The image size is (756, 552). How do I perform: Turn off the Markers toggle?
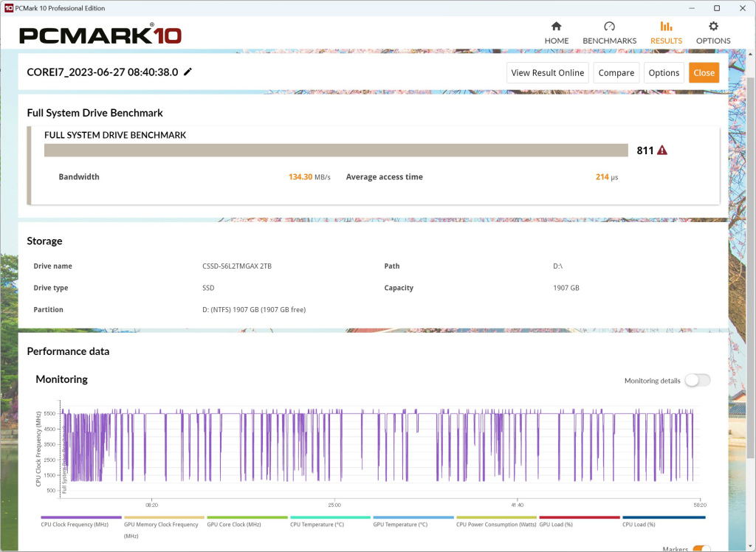(x=701, y=549)
